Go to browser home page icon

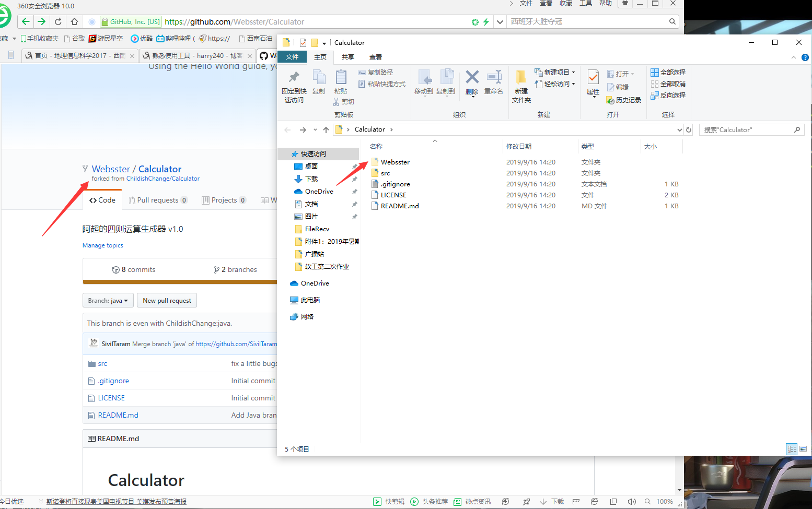(x=74, y=21)
